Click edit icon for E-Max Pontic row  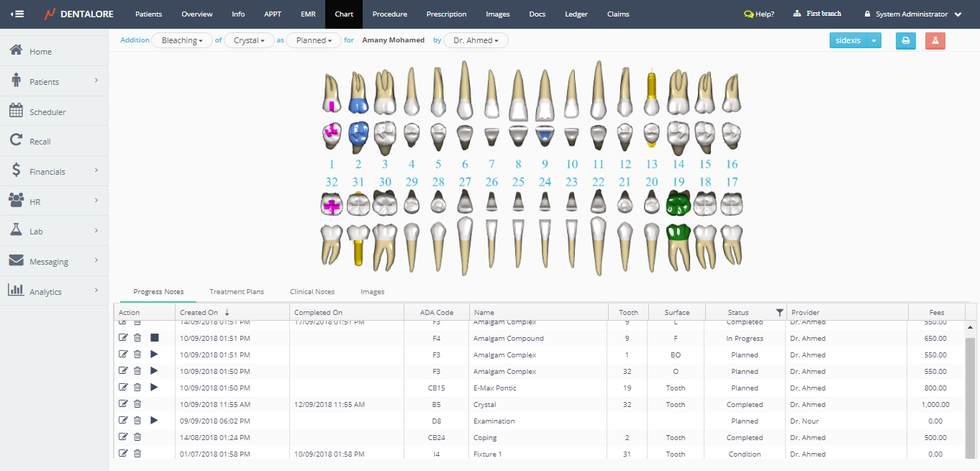[123, 388]
